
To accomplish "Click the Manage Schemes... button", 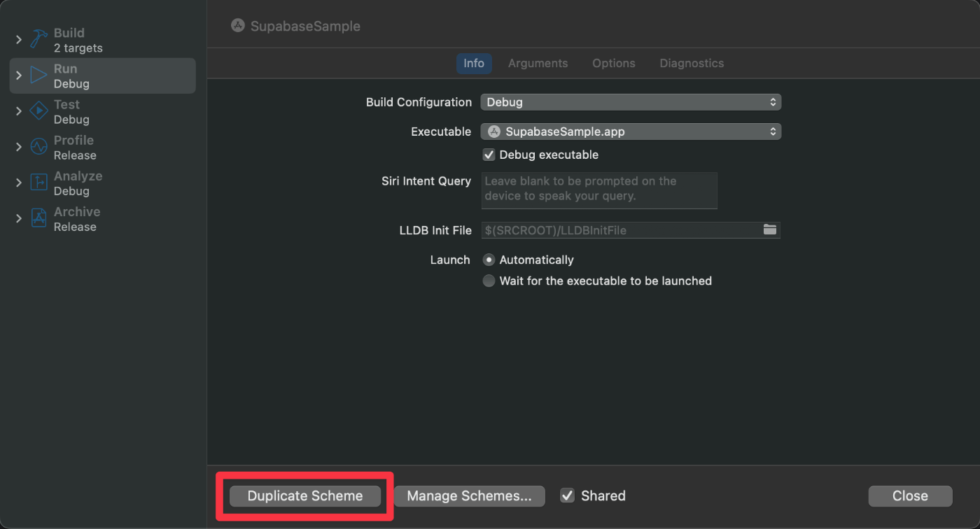I will 470,496.
